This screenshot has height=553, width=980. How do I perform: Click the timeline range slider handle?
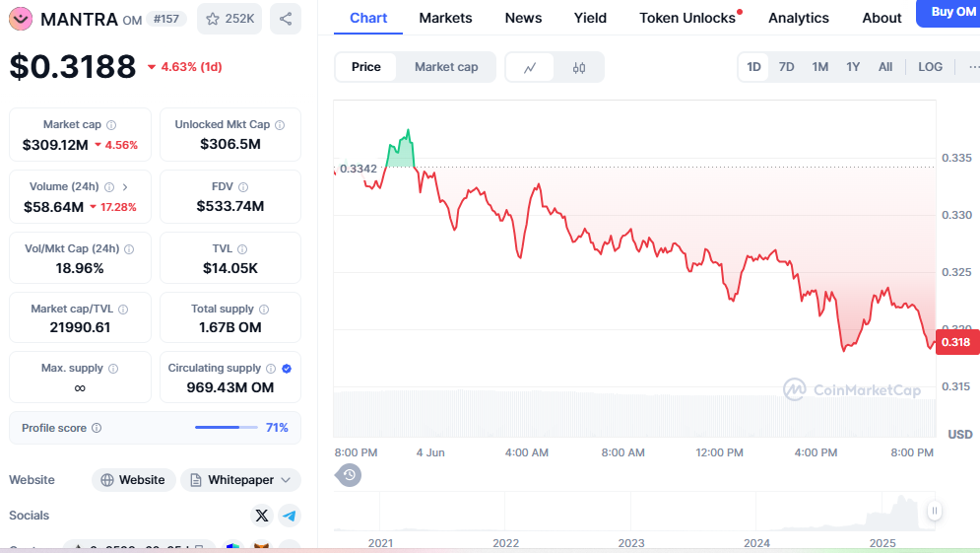click(x=935, y=511)
